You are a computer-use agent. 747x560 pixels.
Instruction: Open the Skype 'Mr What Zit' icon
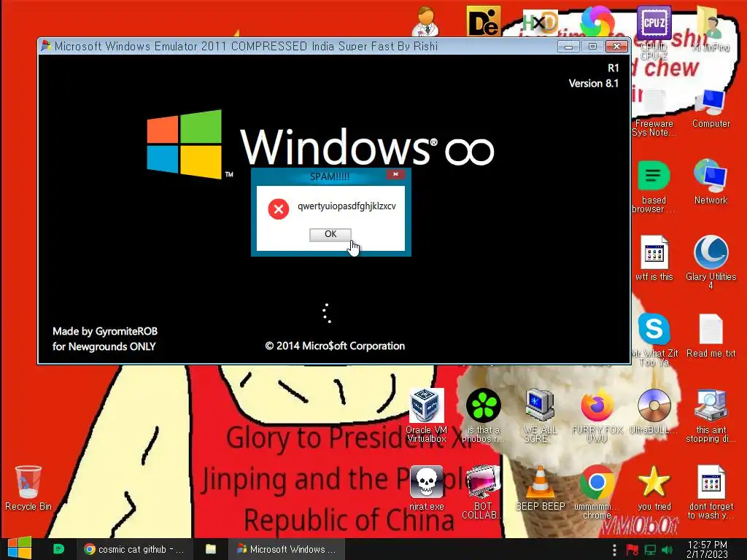pyautogui.click(x=654, y=339)
